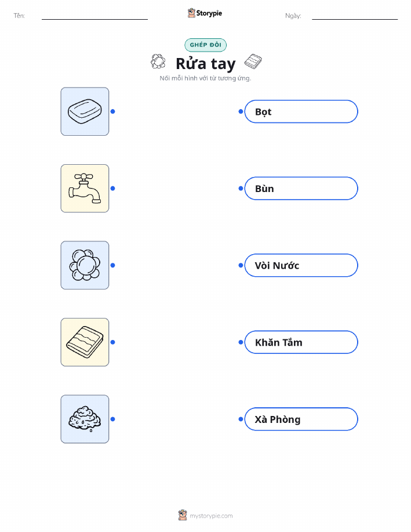Viewport: 411px width, 532px height.
Task: Select the dot next to Bọt
Action: pos(241,111)
